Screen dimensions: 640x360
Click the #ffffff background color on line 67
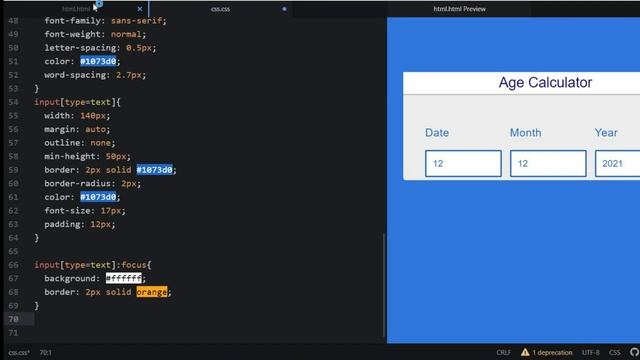pyautogui.click(x=124, y=278)
